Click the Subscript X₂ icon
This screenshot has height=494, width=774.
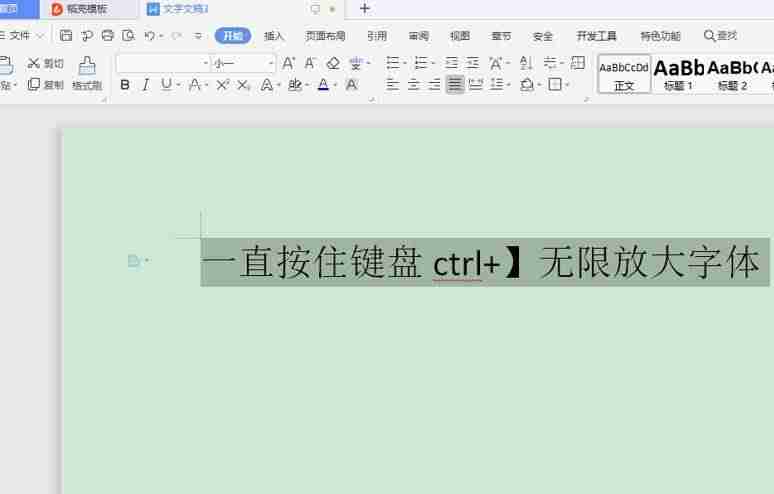click(243, 85)
